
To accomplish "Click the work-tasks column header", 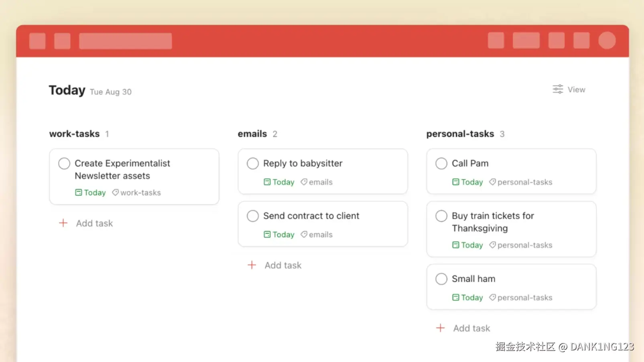I will tap(75, 134).
